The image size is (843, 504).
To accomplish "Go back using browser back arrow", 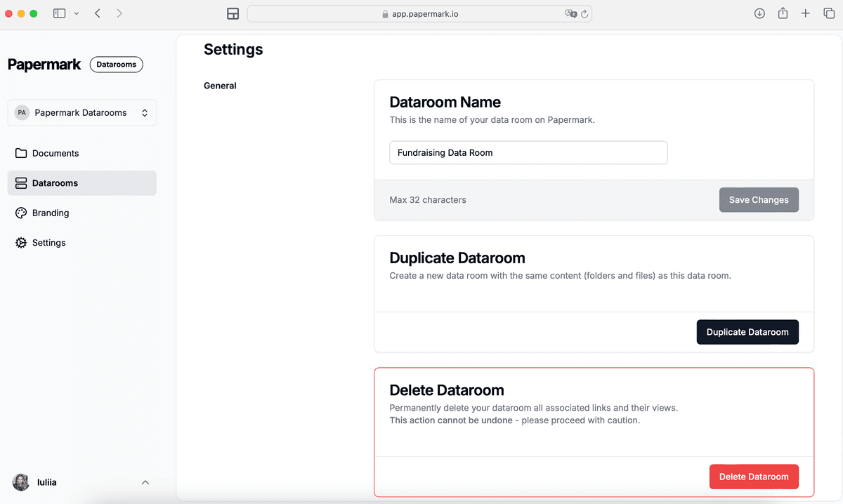I will (98, 13).
